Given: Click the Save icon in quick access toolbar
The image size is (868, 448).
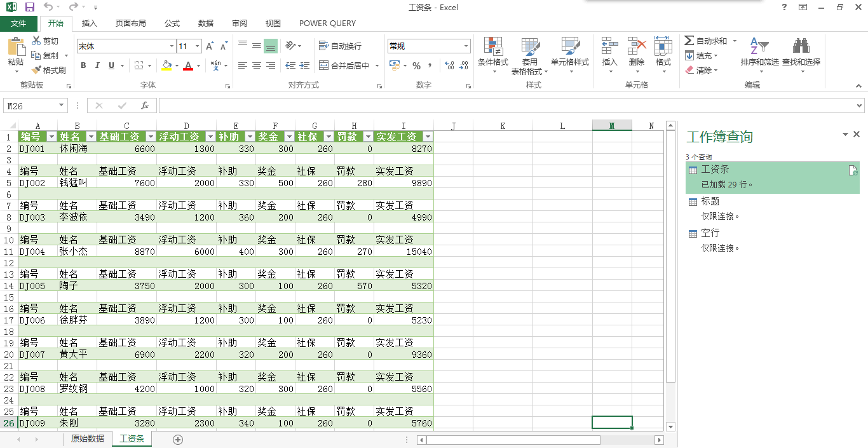Looking at the screenshot, I should [30, 7].
